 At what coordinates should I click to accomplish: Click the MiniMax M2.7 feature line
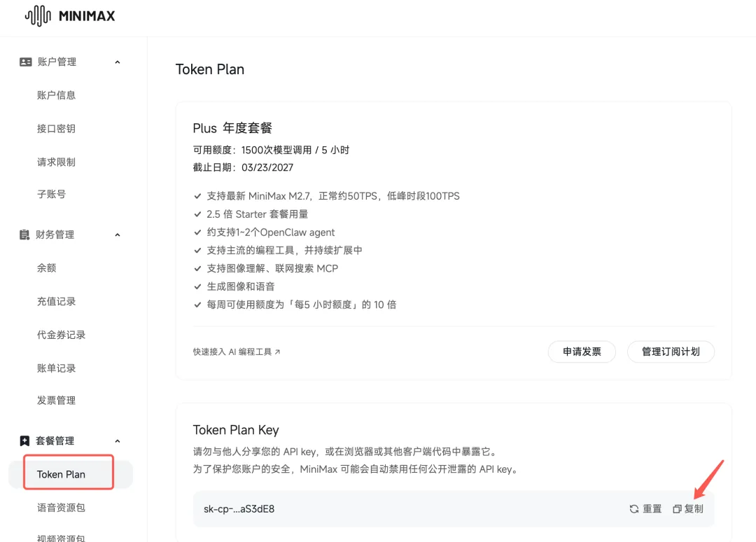pos(333,196)
